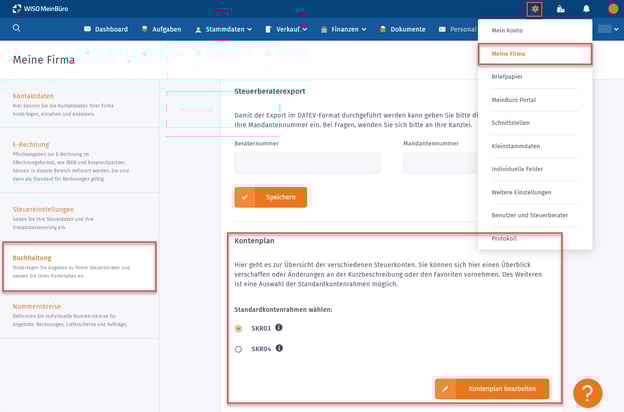This screenshot has width=624, height=412.
Task: Open the notifications bell icon
Action: point(586,9)
